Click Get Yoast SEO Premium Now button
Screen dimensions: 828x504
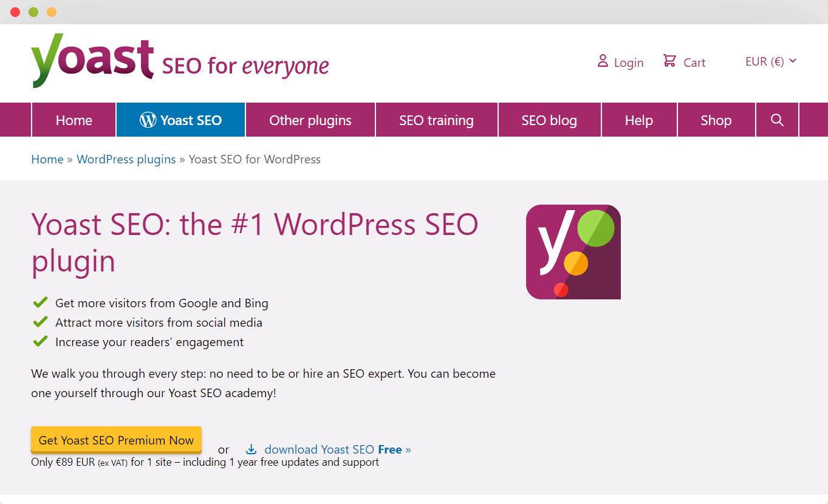tap(116, 440)
